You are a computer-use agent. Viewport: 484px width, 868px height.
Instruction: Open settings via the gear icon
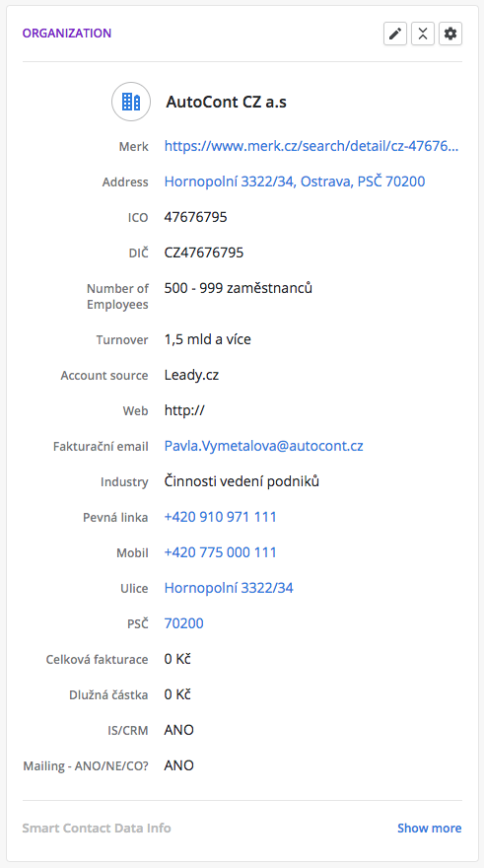[450, 34]
